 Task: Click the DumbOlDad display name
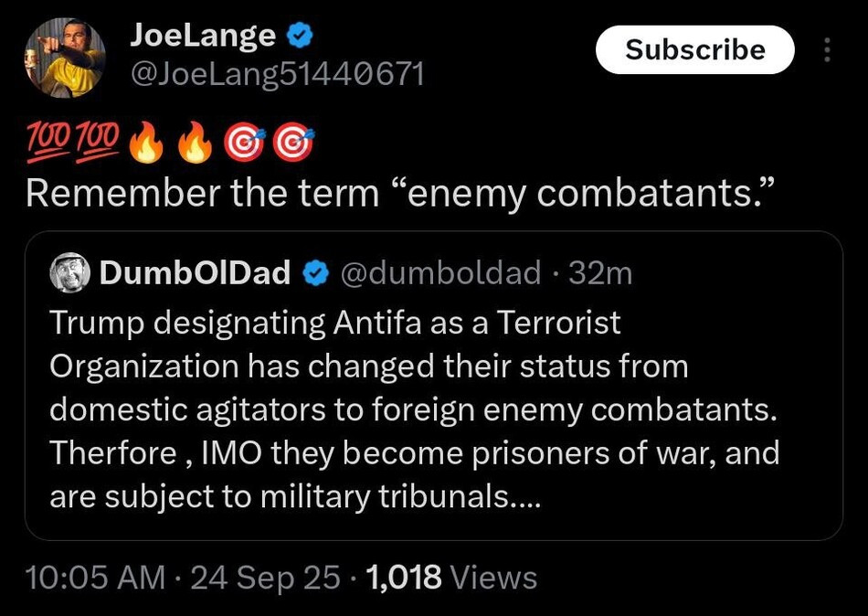pyautogui.click(x=193, y=272)
